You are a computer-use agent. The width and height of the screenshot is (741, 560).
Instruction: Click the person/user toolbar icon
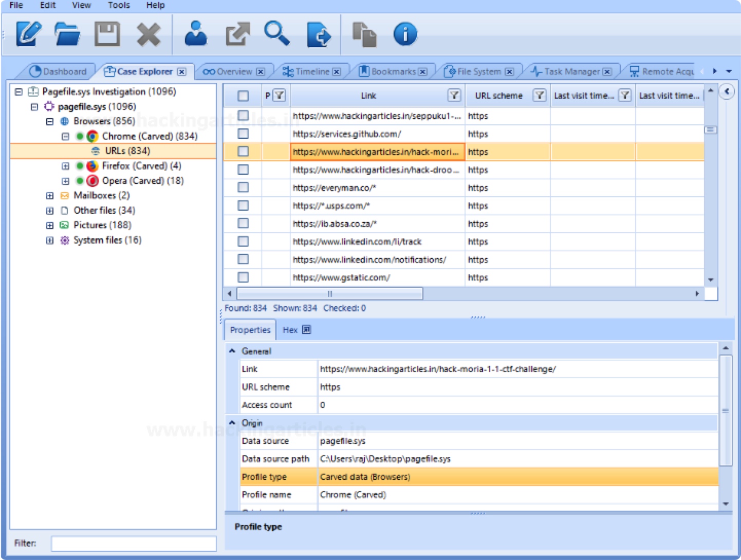coord(196,34)
